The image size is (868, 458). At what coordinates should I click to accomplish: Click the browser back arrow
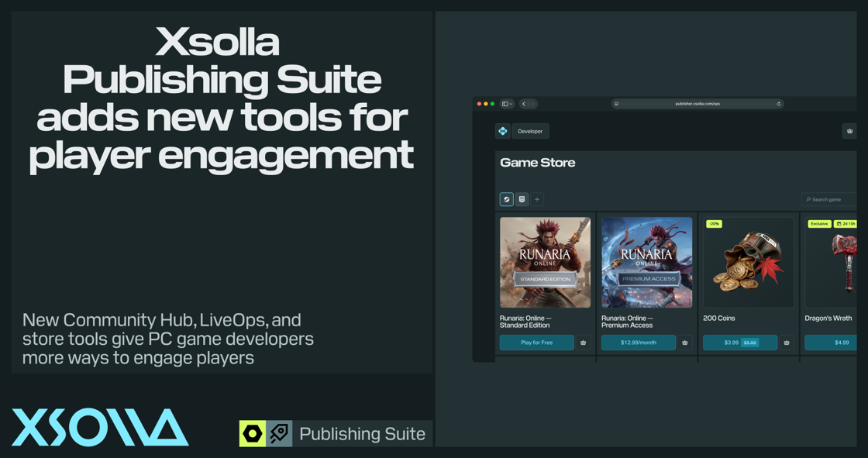pyautogui.click(x=524, y=104)
